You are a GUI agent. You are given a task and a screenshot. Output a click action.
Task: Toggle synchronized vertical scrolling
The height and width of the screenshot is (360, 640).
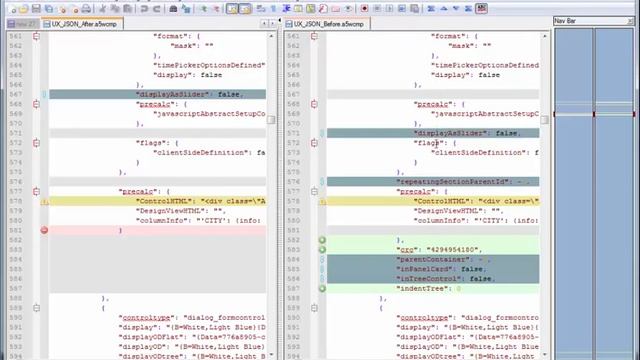click(232, 9)
